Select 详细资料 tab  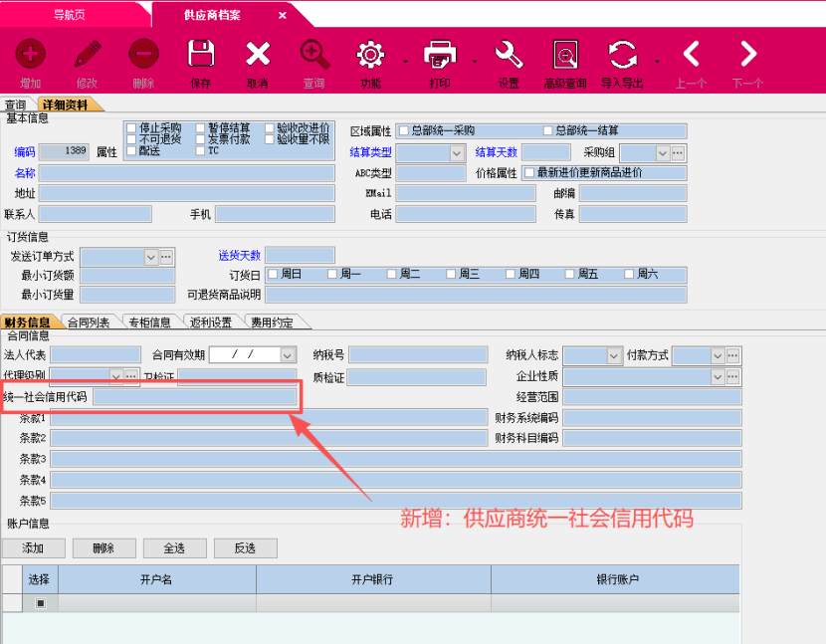[66, 105]
